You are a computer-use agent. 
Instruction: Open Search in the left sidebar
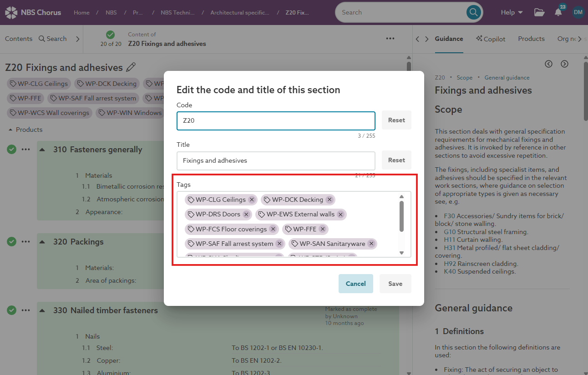[53, 39]
